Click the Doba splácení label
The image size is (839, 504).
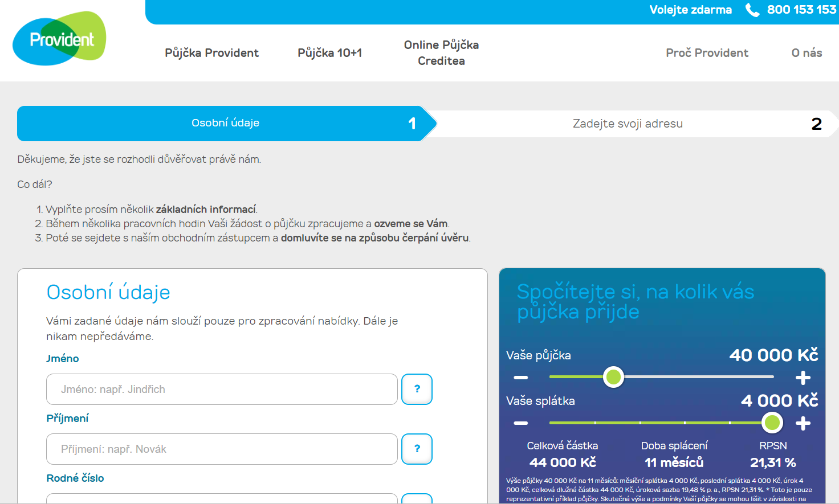point(674,445)
